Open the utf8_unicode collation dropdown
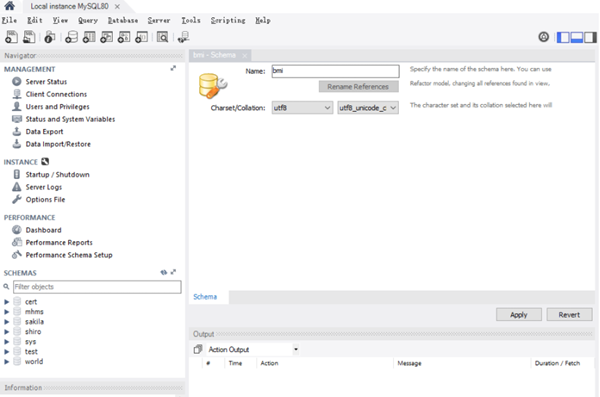This screenshot has height=397, width=600. 368,108
